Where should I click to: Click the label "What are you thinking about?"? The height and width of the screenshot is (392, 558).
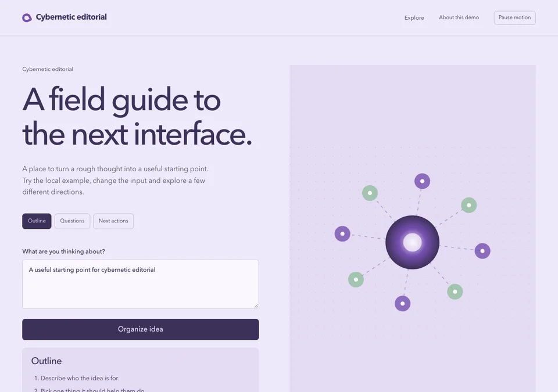coord(64,251)
